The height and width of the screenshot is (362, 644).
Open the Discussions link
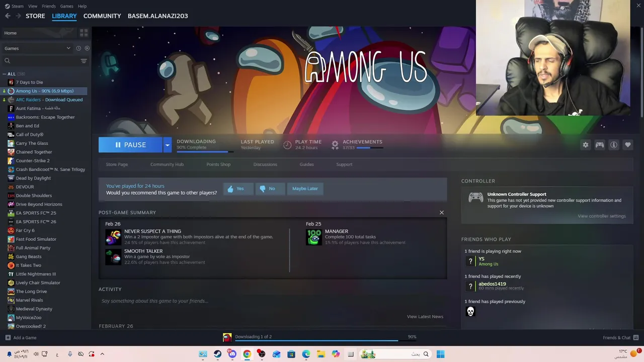(x=265, y=164)
